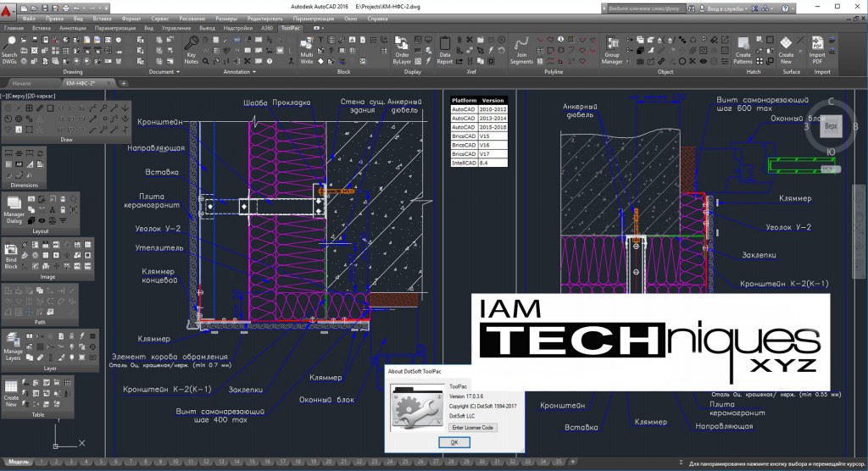Click the Plot printer icon in quick access toolbar
Image resolution: width=868 pixels, height=471 pixels.
point(66,8)
